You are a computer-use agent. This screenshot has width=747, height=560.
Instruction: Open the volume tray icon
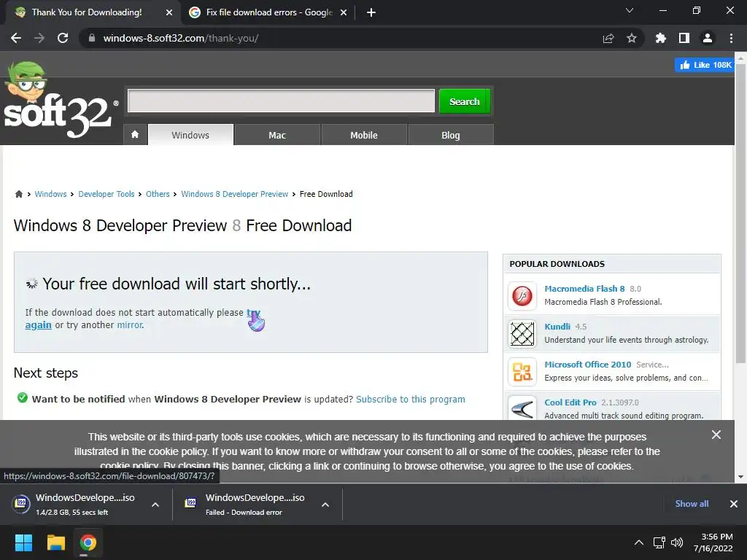[x=676, y=542]
